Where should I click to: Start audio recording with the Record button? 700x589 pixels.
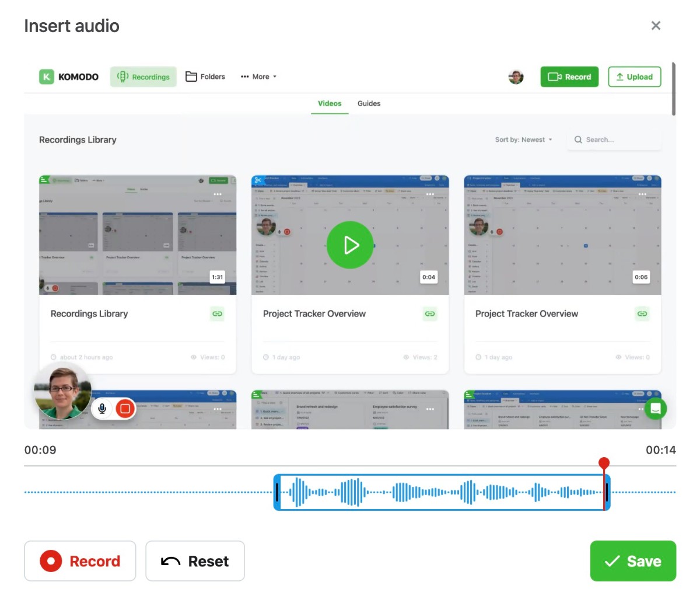coord(80,561)
